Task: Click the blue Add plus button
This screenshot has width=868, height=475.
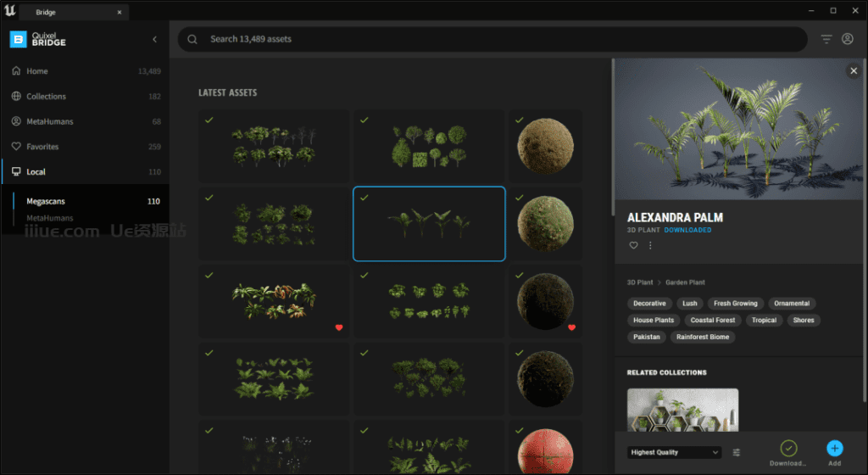Action: click(834, 448)
